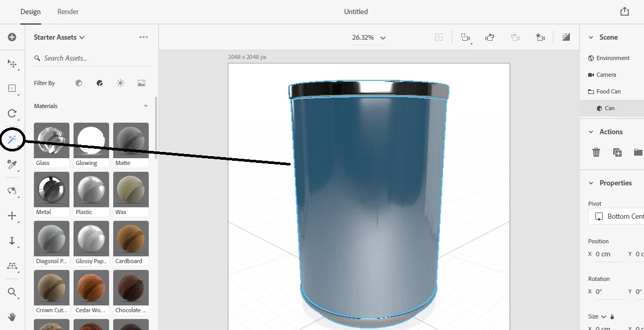Expand the Size units chevron
This screenshot has width=644, height=330.
coord(604,316)
